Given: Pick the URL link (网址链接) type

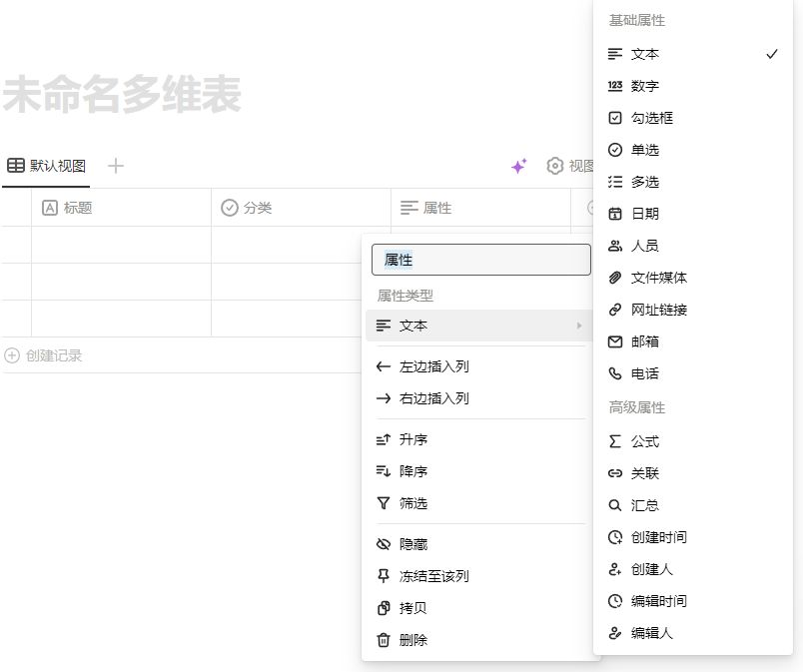Looking at the screenshot, I should (x=658, y=310).
